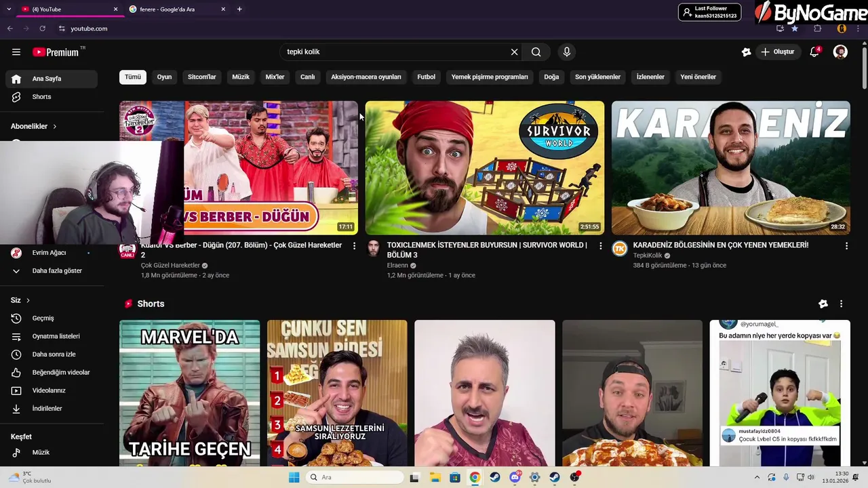Open Beğendiğim videolar list
This screenshot has height=488, width=868.
[52, 373]
